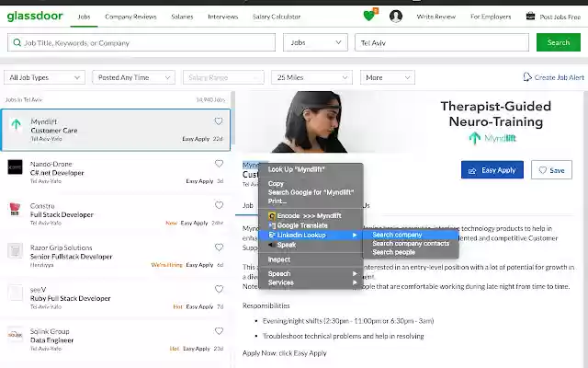Click the Glassdoor logo

(x=35, y=17)
